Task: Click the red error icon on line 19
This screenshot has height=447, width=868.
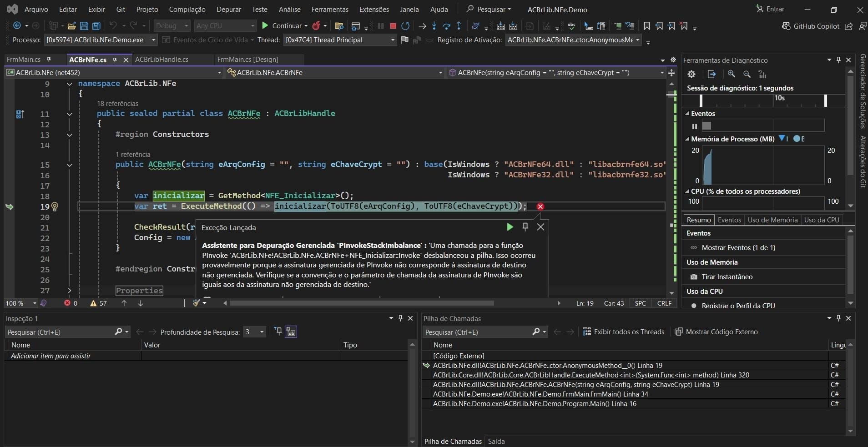Action: [x=540, y=206]
